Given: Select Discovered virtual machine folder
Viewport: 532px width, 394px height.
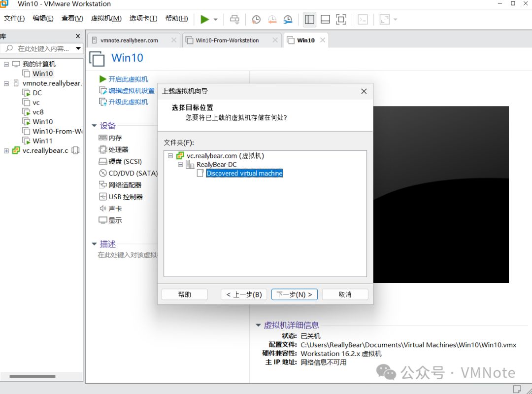Looking at the screenshot, I should point(244,173).
